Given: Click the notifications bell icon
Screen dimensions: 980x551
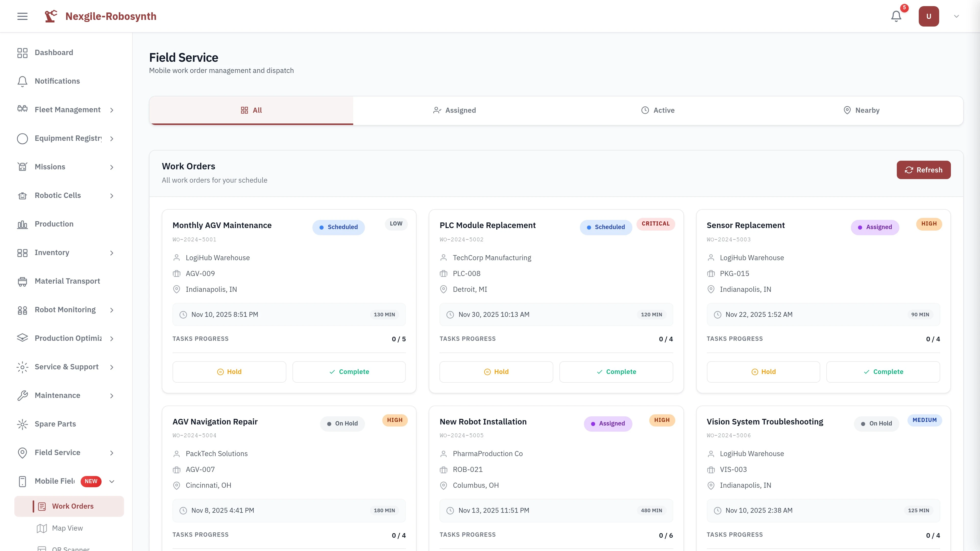Looking at the screenshot, I should pos(896,16).
